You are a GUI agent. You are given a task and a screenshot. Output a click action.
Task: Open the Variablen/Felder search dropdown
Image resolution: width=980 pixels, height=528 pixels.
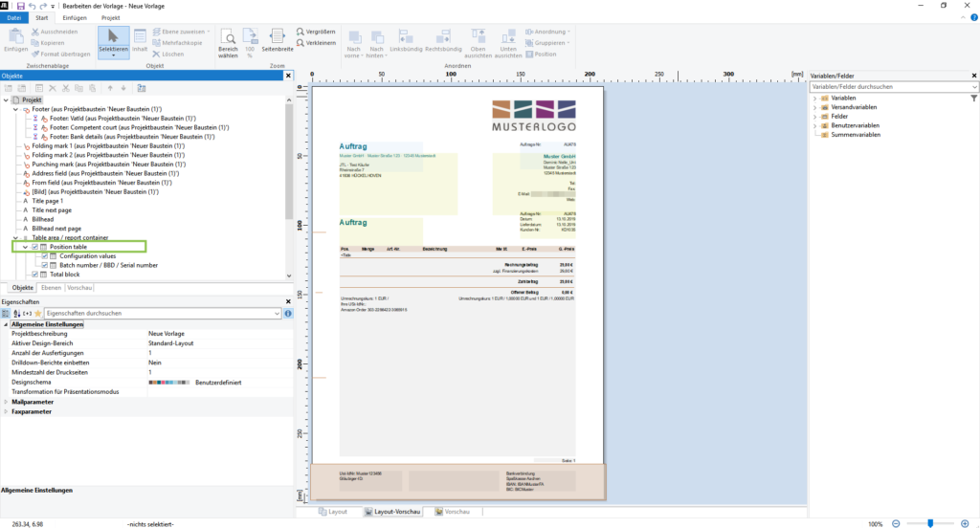coord(974,86)
